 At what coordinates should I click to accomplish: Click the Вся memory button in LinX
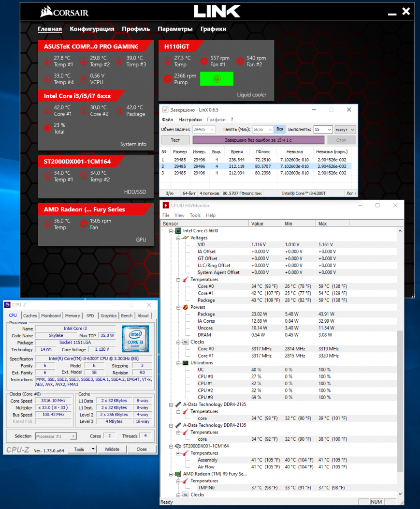280,129
